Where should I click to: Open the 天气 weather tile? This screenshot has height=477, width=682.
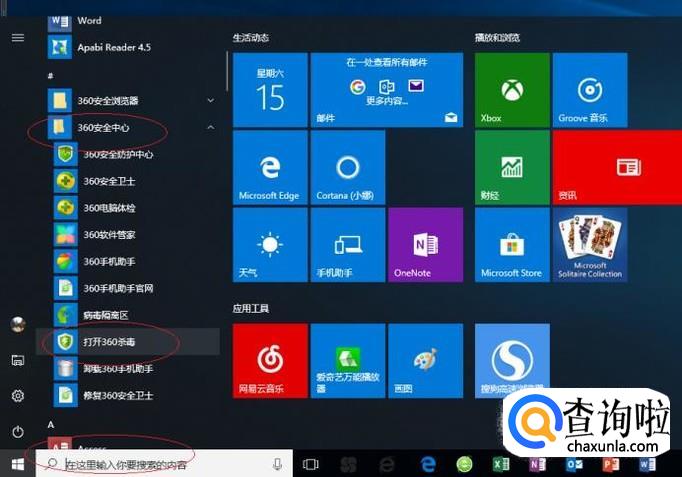coord(270,245)
